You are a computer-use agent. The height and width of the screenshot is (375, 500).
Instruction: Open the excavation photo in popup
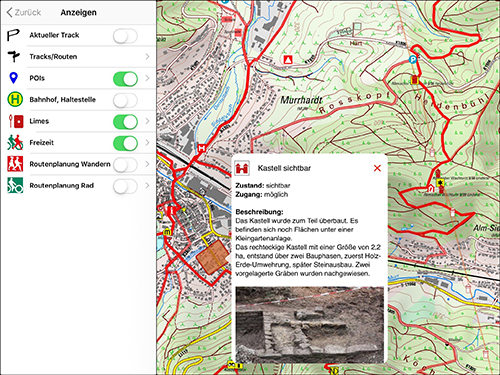coord(310,325)
